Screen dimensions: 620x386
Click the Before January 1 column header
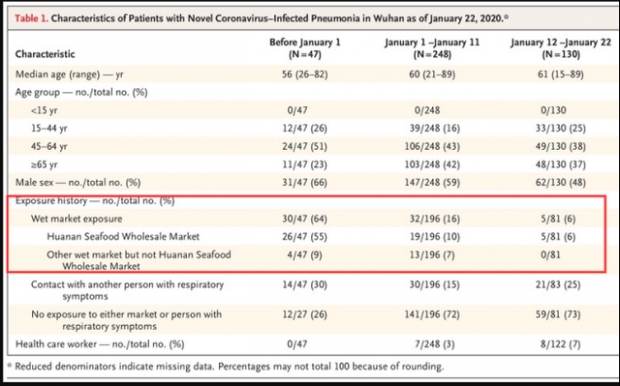tap(304, 48)
